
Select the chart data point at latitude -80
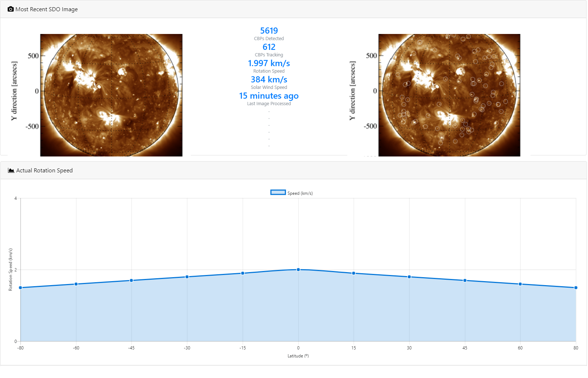[x=21, y=288]
